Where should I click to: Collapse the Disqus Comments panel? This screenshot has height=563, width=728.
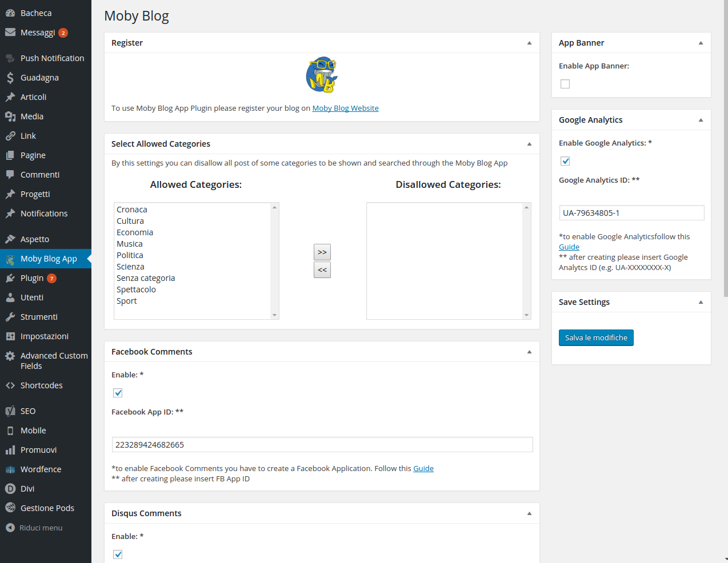(529, 513)
